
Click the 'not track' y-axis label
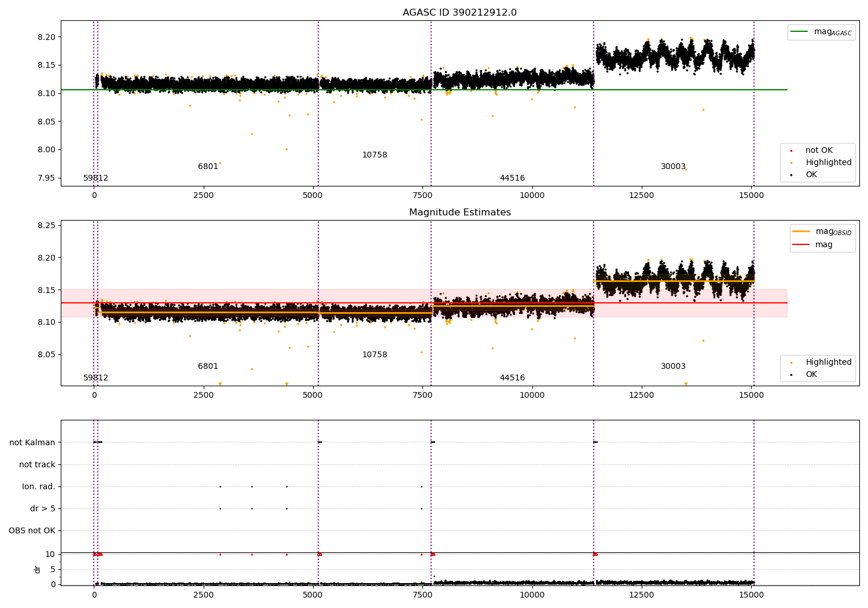tap(37, 464)
